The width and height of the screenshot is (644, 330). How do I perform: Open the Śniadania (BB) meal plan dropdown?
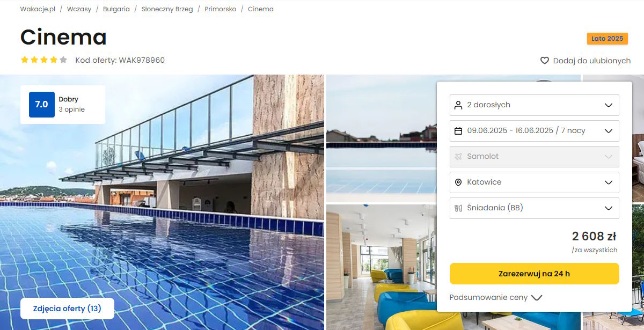coord(535,208)
